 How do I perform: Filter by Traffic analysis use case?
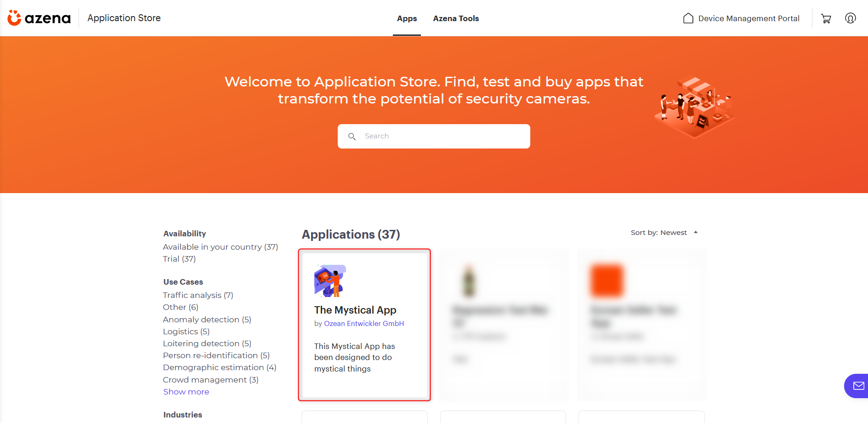coord(198,295)
